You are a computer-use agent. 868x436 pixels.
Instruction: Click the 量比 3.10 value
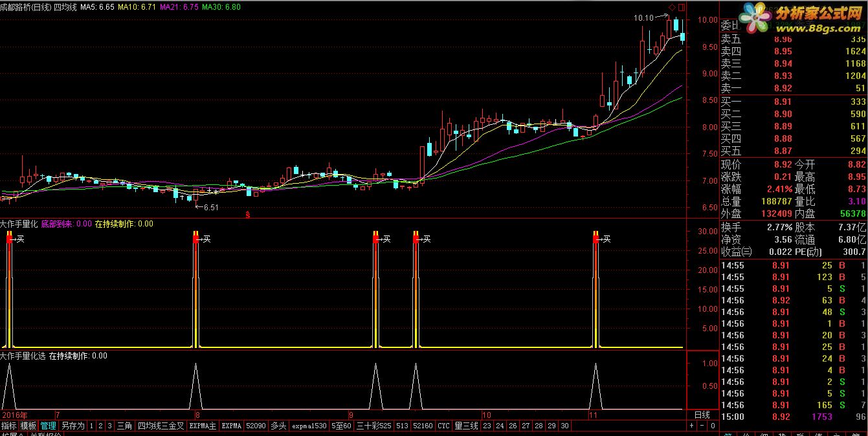(856, 201)
